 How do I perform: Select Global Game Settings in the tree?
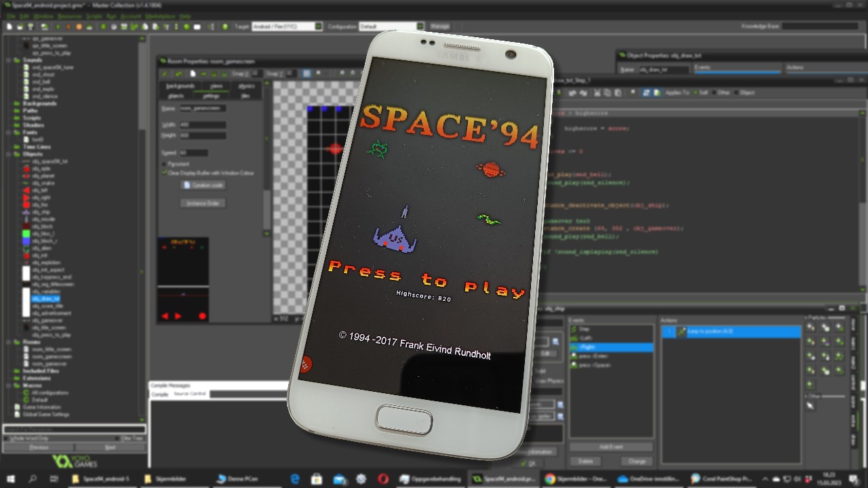(x=46, y=414)
